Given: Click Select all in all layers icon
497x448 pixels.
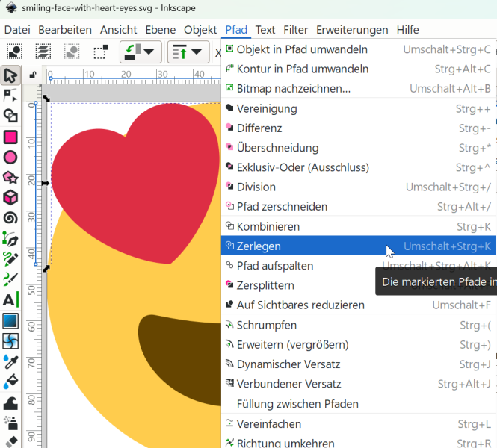Looking at the screenshot, I should 43,52.
